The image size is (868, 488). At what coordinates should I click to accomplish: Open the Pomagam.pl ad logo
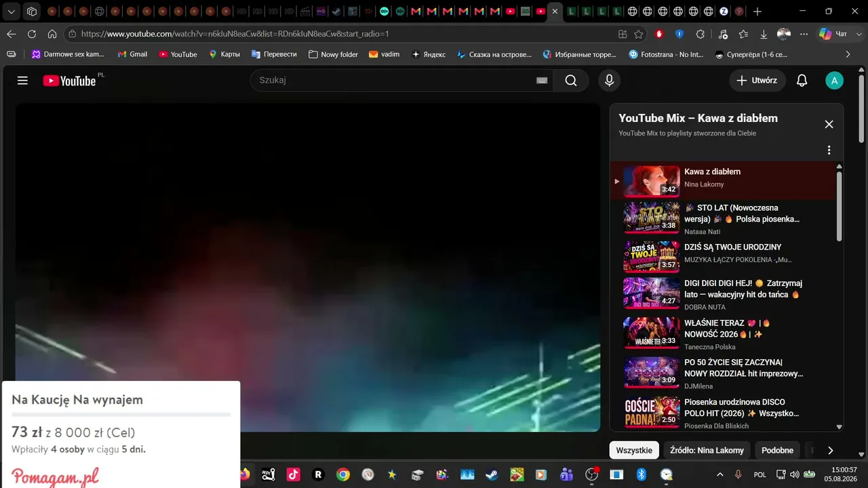pos(55,477)
